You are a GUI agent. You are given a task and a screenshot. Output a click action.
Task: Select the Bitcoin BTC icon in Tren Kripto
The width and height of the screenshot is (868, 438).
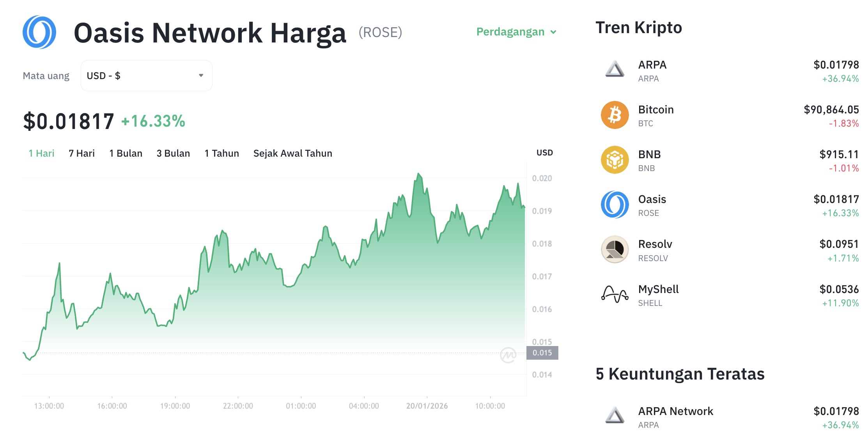(x=614, y=115)
